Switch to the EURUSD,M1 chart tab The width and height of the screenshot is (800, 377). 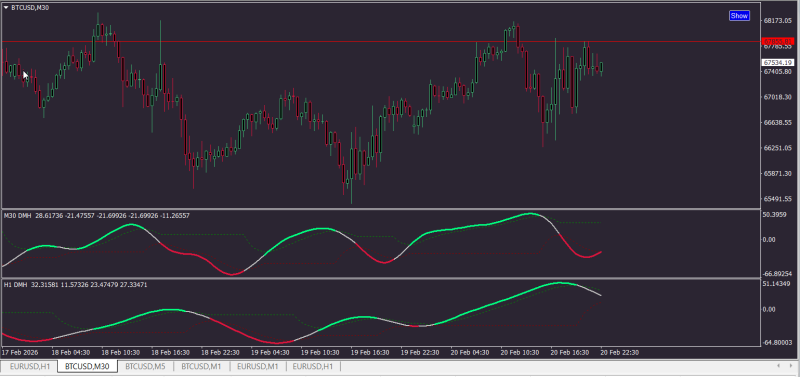point(258,366)
